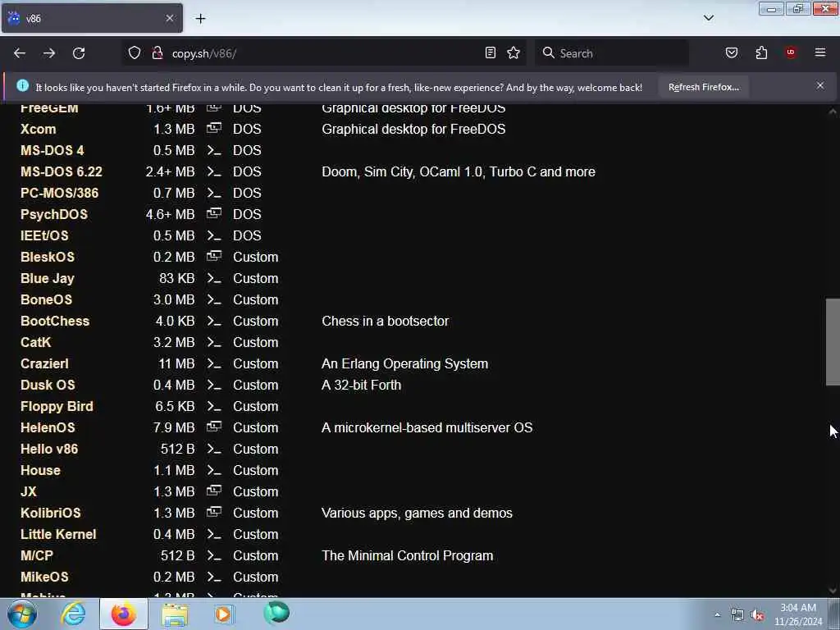Boot the MS-DOS 4 image
This screenshot has width=840, height=630.
52,151
